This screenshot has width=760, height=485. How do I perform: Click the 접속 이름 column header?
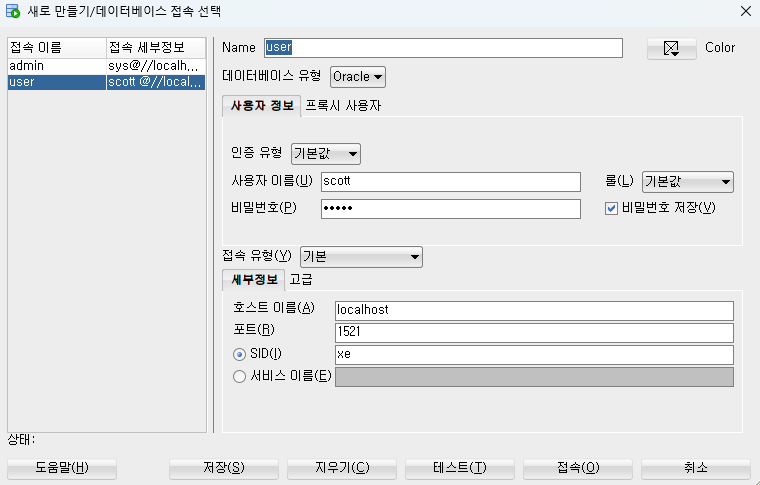57,48
